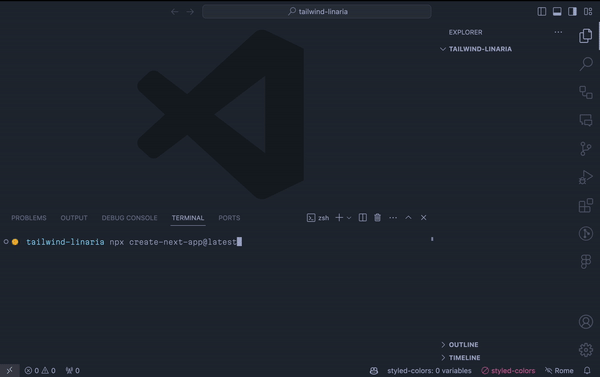Image resolution: width=600 pixels, height=377 pixels.
Task: Expand the TIMELINE section
Action: (461, 357)
